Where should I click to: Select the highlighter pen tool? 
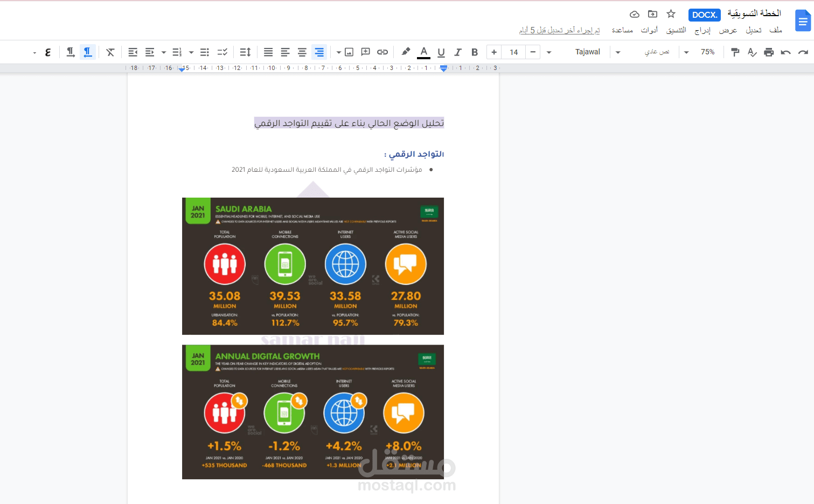pyautogui.click(x=406, y=52)
